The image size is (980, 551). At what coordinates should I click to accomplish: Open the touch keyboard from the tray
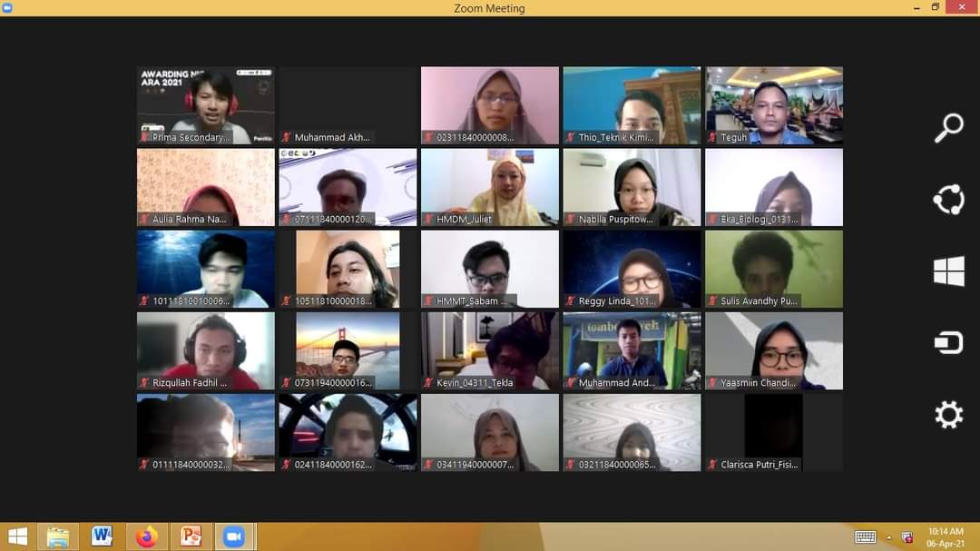point(865,537)
